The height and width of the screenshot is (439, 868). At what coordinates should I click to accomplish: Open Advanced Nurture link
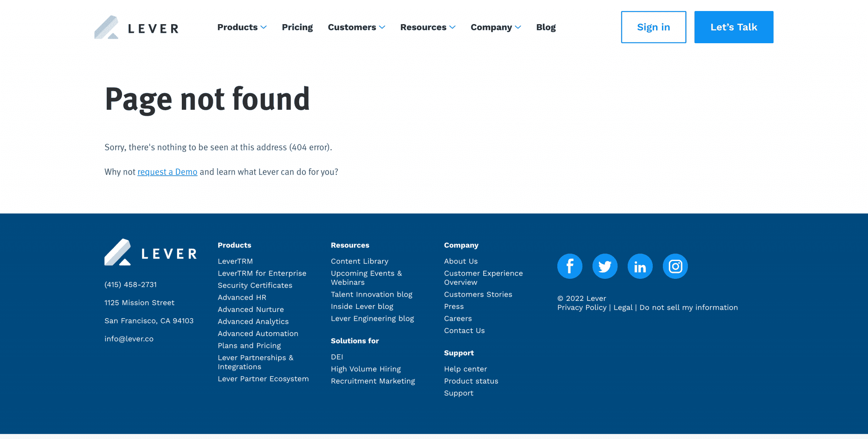pos(251,309)
